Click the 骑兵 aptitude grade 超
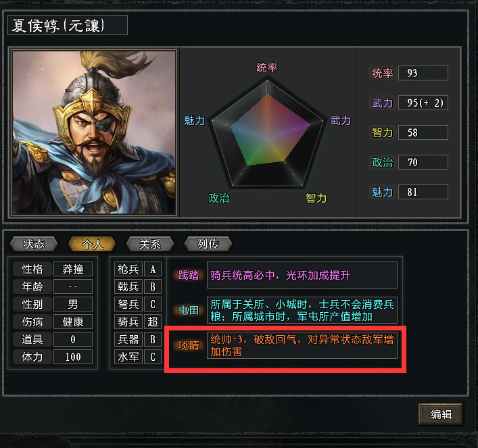The height and width of the screenshot is (448, 478). coord(153,322)
